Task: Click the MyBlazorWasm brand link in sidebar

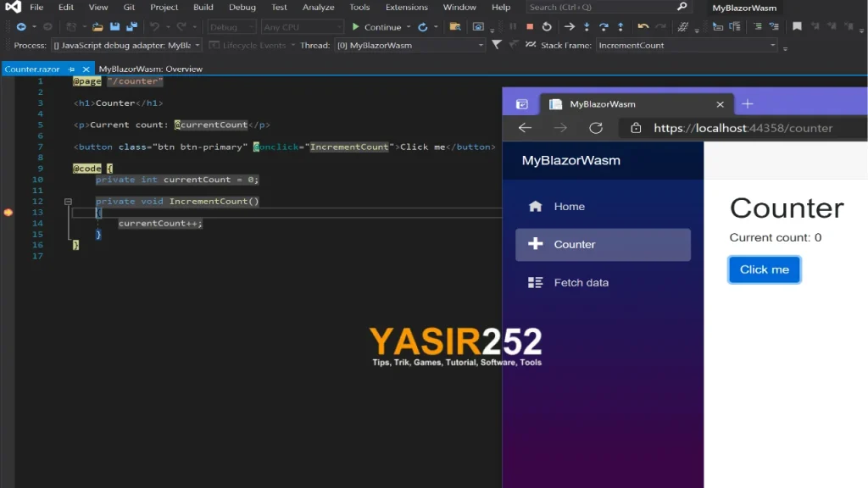Action: coord(570,160)
